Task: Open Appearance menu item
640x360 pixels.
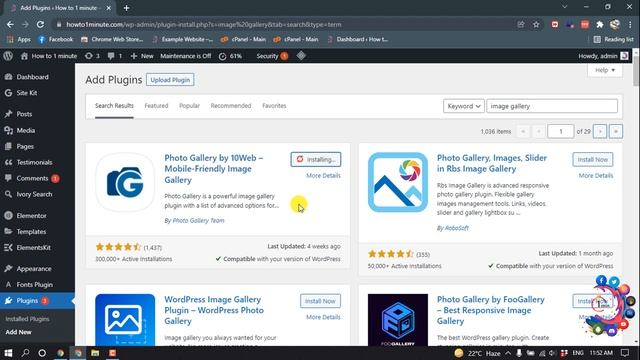Action: pos(34,269)
